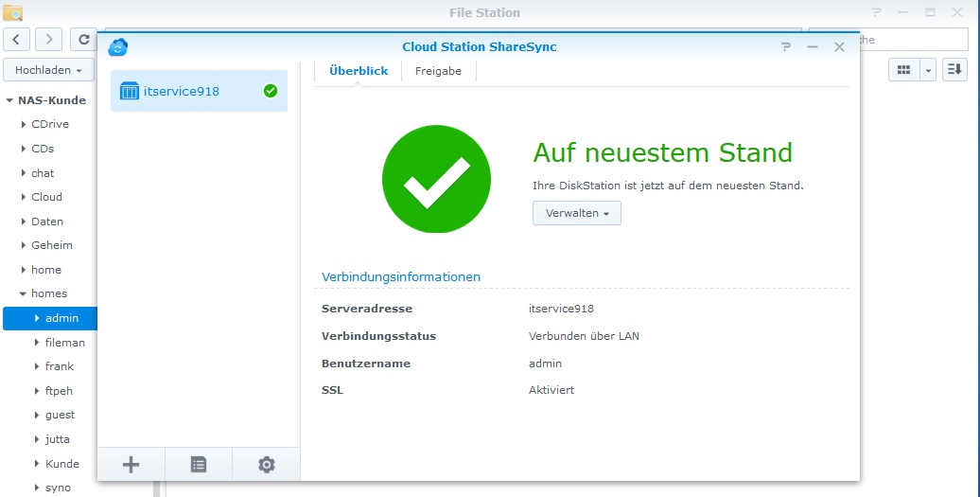Open ShareSync settings gear icon
The width and height of the screenshot is (980, 497).
[266, 465]
